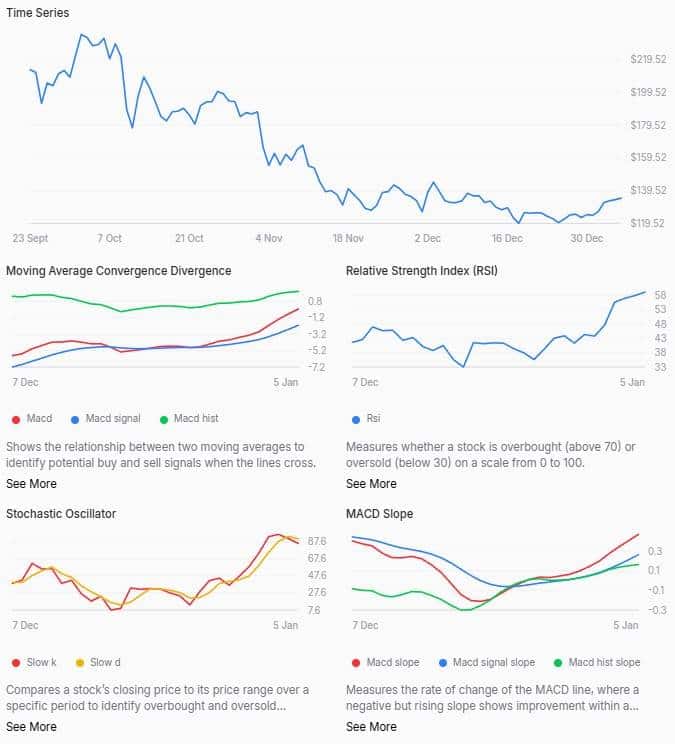Click the Rsi legend blue dot
Image resolution: width=675 pixels, height=744 pixels.
pos(357,419)
